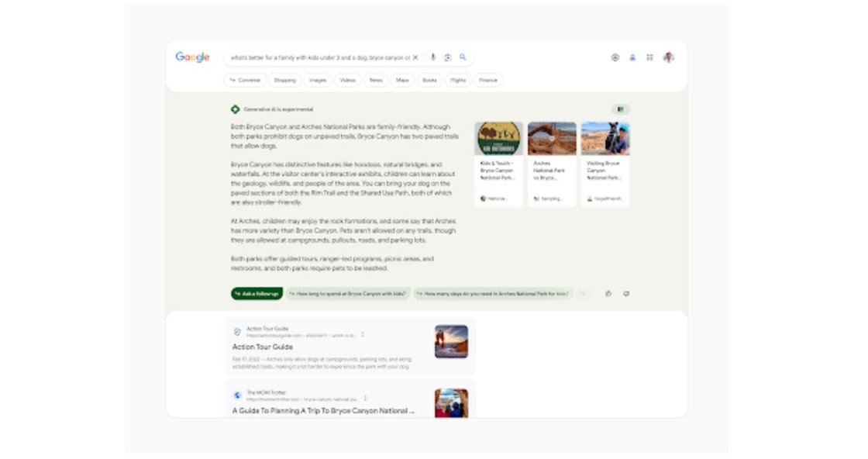Open the account profile avatar

(669, 57)
